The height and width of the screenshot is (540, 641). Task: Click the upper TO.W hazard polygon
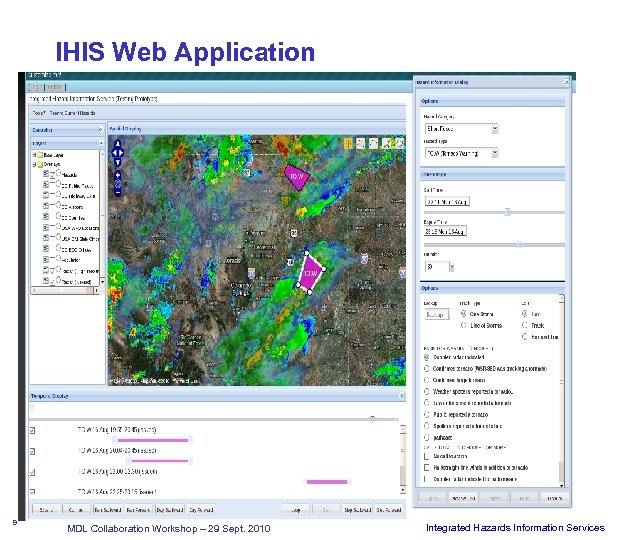click(297, 177)
